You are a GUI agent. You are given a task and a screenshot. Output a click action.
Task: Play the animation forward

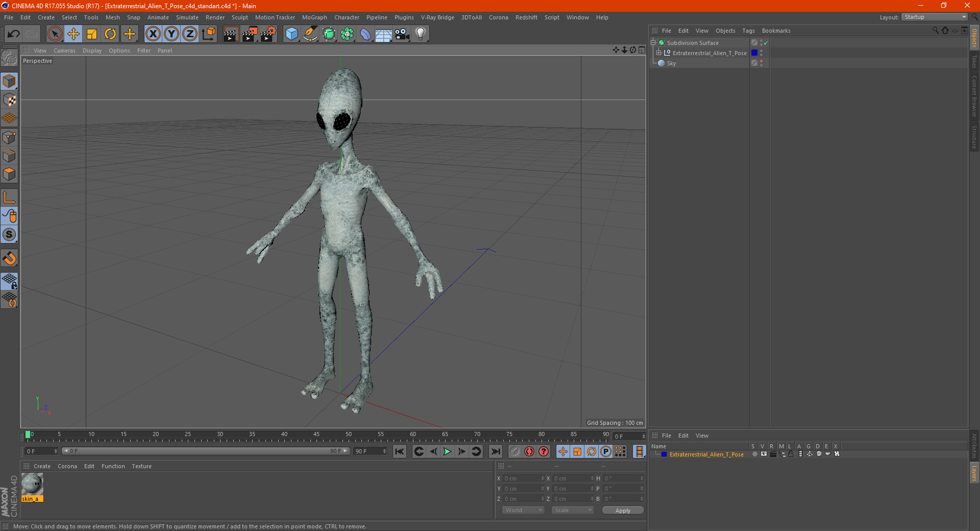pyautogui.click(x=447, y=451)
